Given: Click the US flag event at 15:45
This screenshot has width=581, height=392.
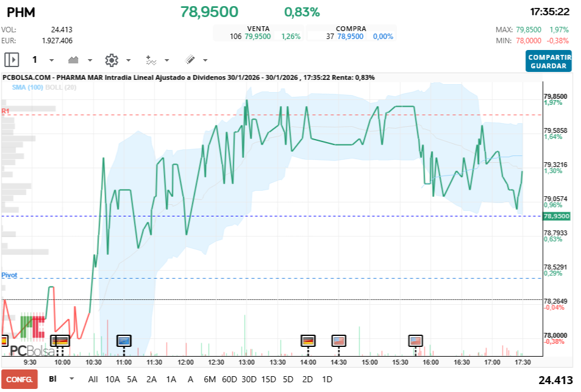Looking at the screenshot, I should pyautogui.click(x=416, y=340).
